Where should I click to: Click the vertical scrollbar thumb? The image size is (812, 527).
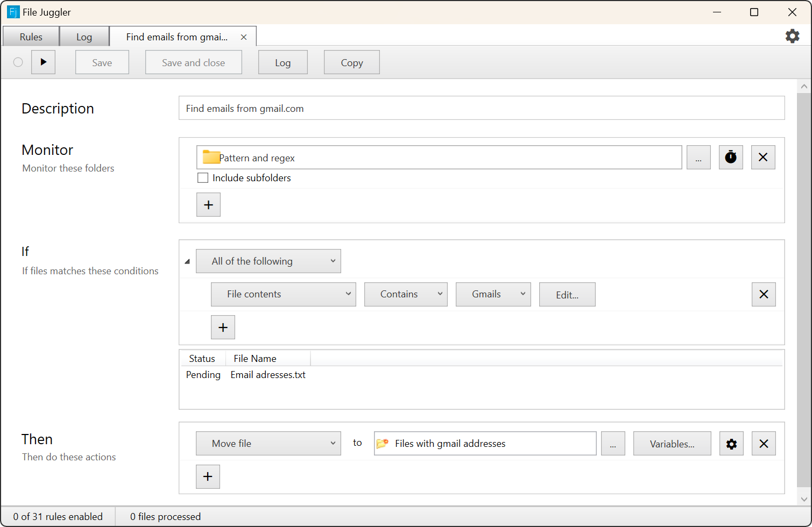(x=804, y=290)
